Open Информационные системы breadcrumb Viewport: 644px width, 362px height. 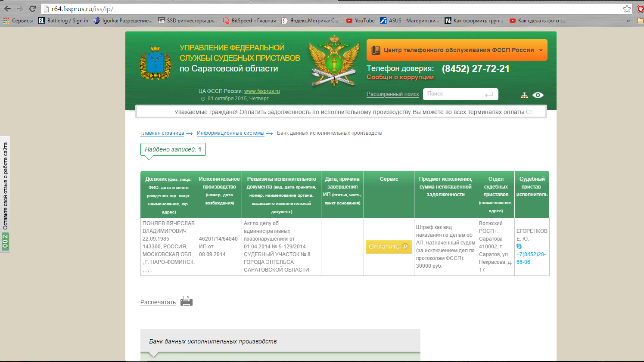[230, 133]
